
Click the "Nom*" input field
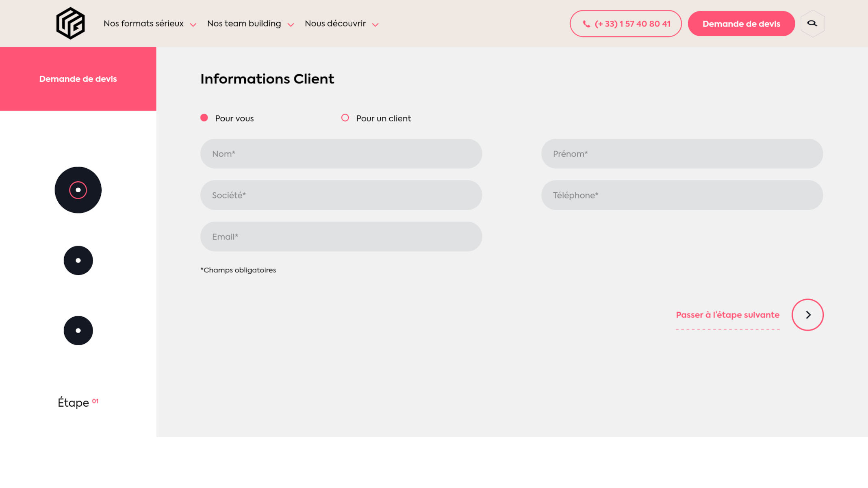coord(341,154)
